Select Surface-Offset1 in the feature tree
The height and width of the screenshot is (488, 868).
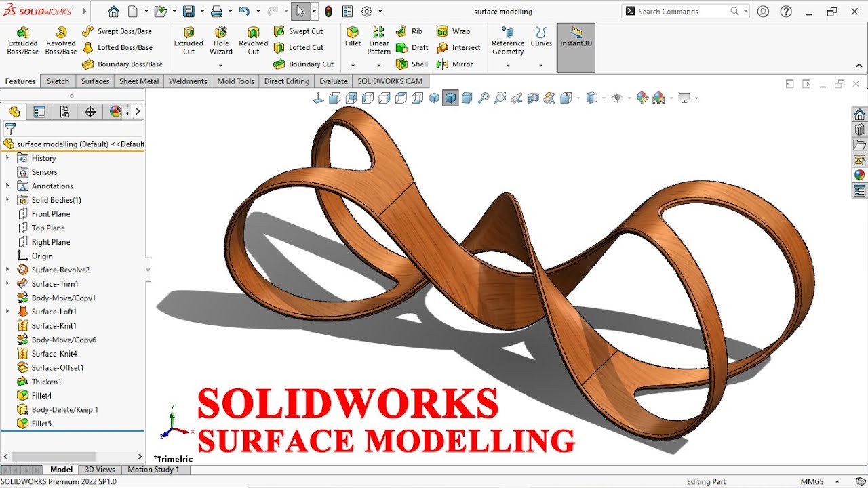pos(50,367)
